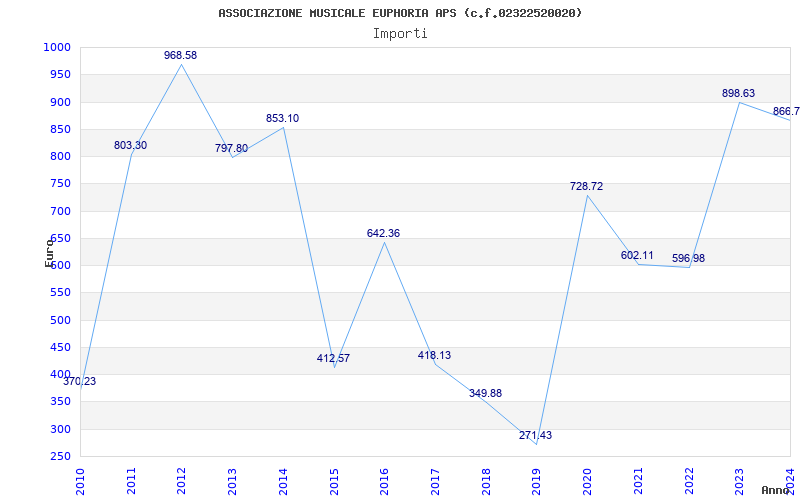Click y-axis value 500

60,320
